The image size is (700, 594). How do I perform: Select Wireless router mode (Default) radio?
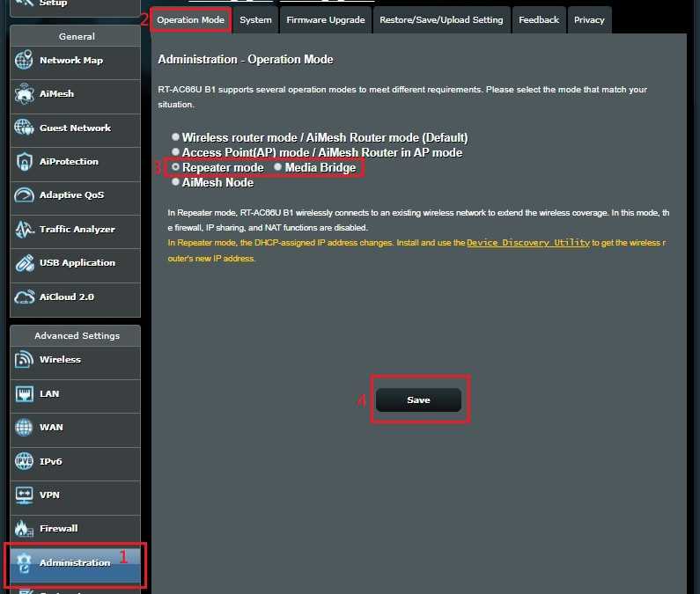click(x=175, y=137)
